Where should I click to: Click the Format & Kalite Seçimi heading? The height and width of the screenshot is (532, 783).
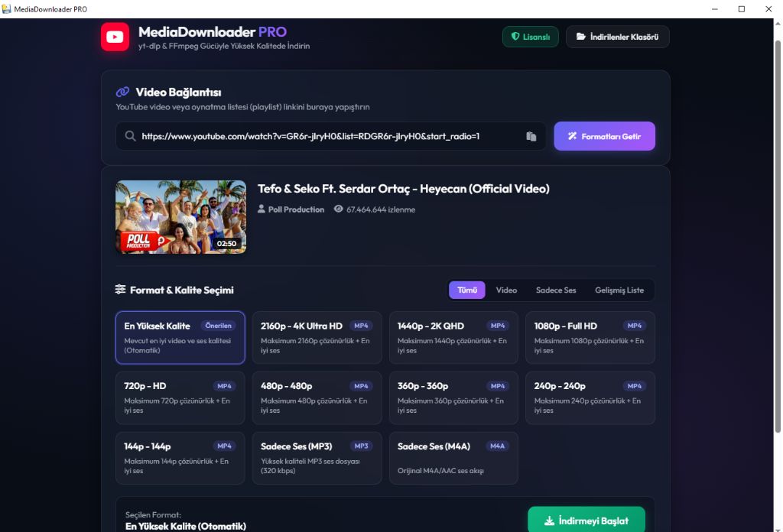pyautogui.click(x=182, y=290)
